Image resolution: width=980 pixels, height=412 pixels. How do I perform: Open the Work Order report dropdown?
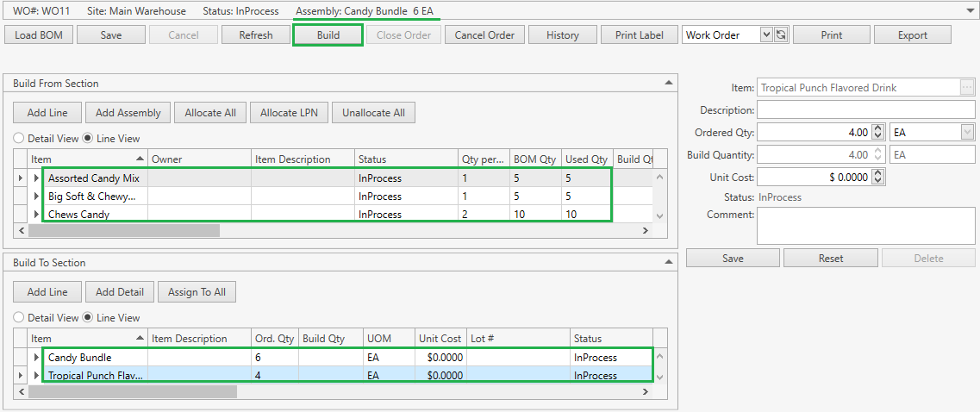(766, 35)
